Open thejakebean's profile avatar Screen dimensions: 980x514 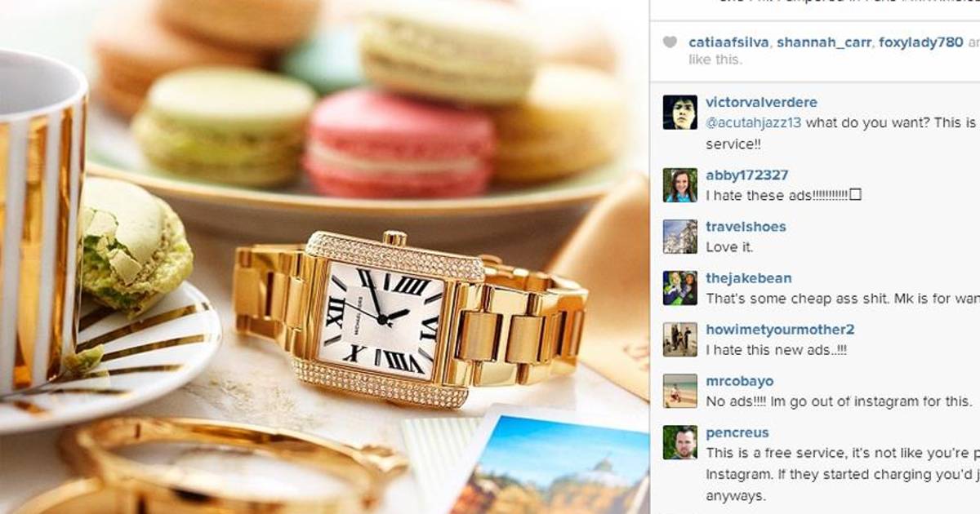679,288
